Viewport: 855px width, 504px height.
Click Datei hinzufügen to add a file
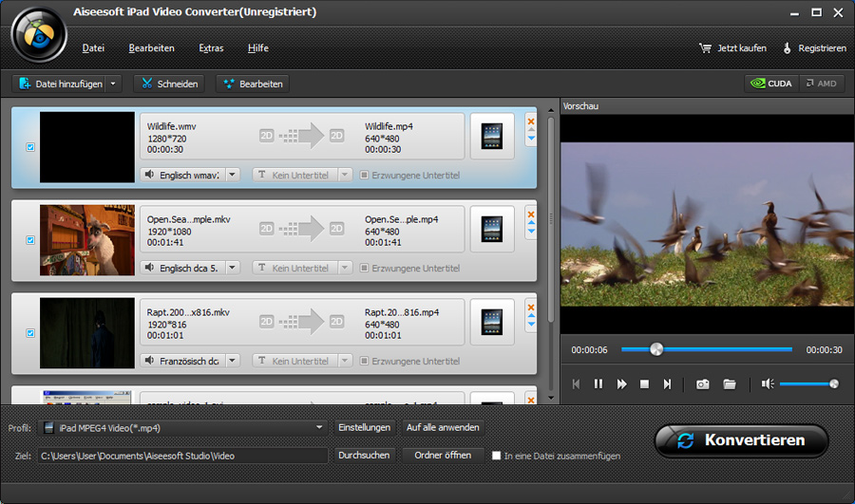click(x=60, y=84)
